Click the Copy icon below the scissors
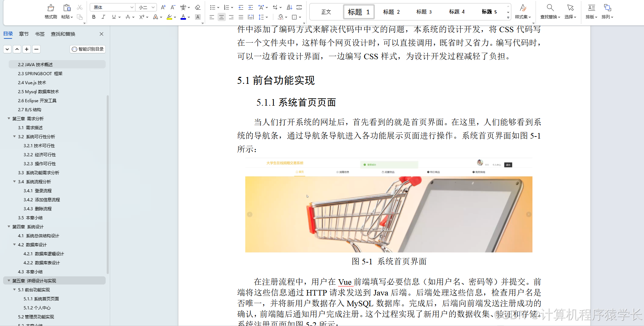 (x=80, y=17)
